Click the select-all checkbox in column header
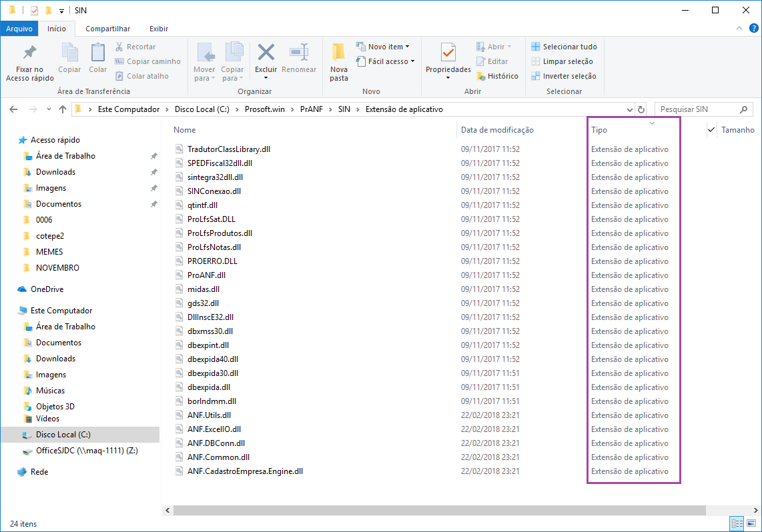Screen dimensions: 762x532 pos(711,130)
